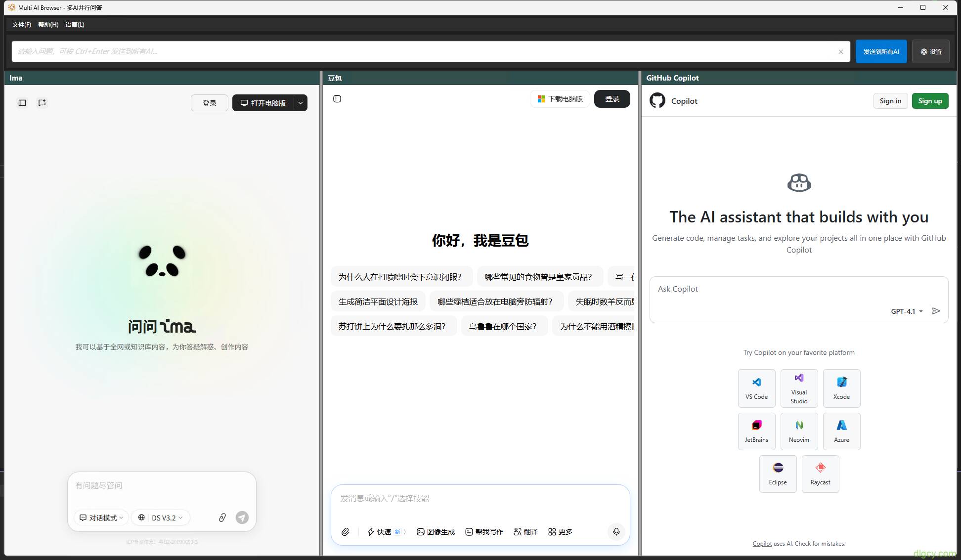Click the Ima paperclip attach icon
The image size is (961, 560).
222,517
